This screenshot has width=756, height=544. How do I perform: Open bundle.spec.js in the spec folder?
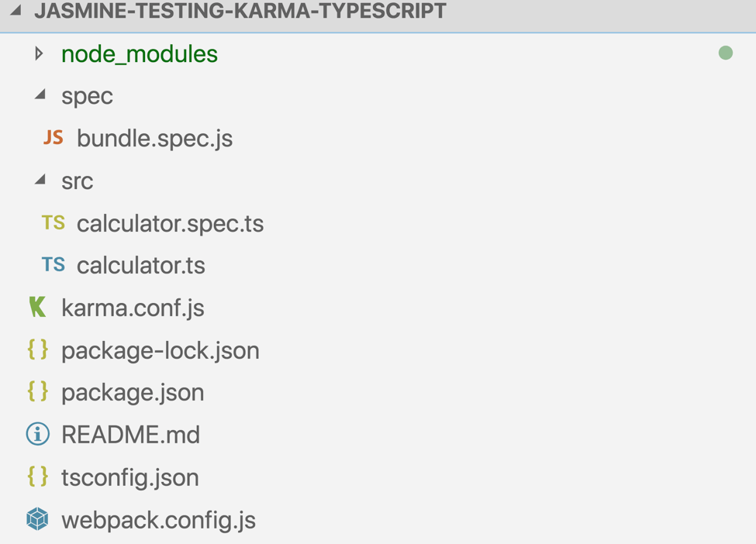pyautogui.click(x=155, y=139)
